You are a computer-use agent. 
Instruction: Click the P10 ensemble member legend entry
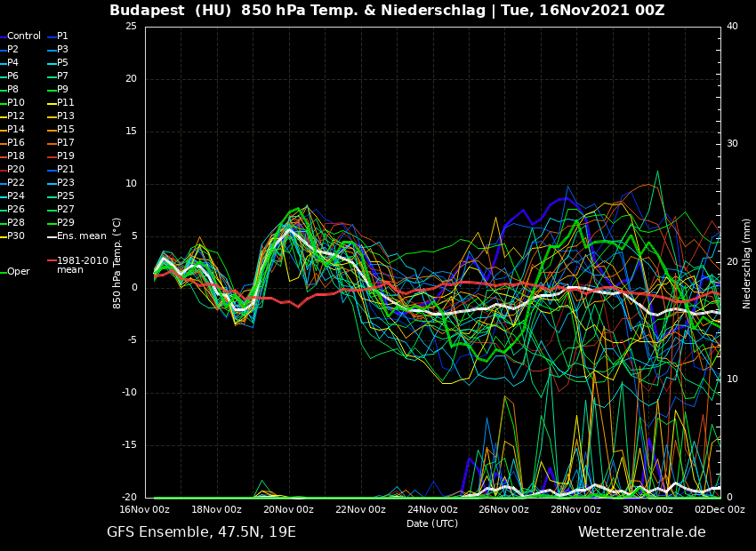(16, 103)
